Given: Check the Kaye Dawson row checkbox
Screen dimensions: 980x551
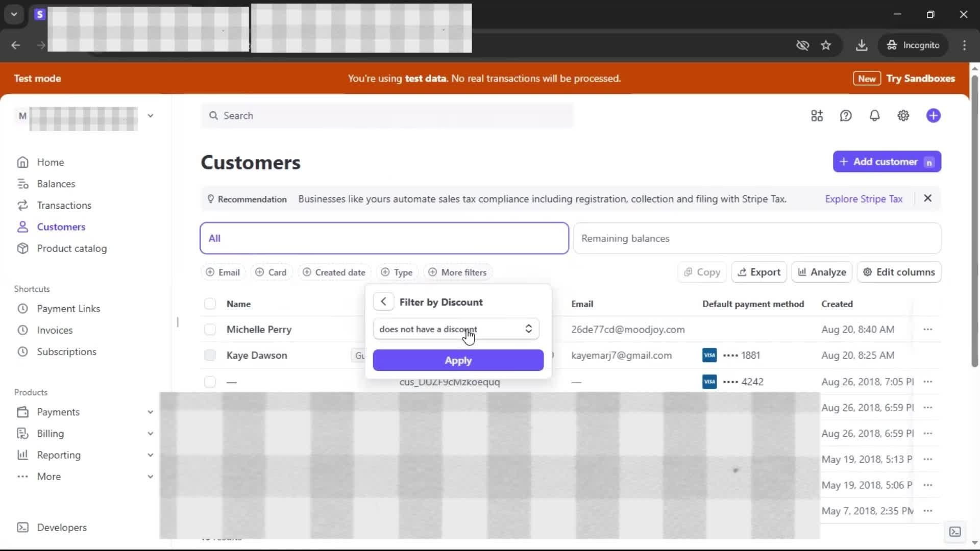Looking at the screenshot, I should 210,356.
